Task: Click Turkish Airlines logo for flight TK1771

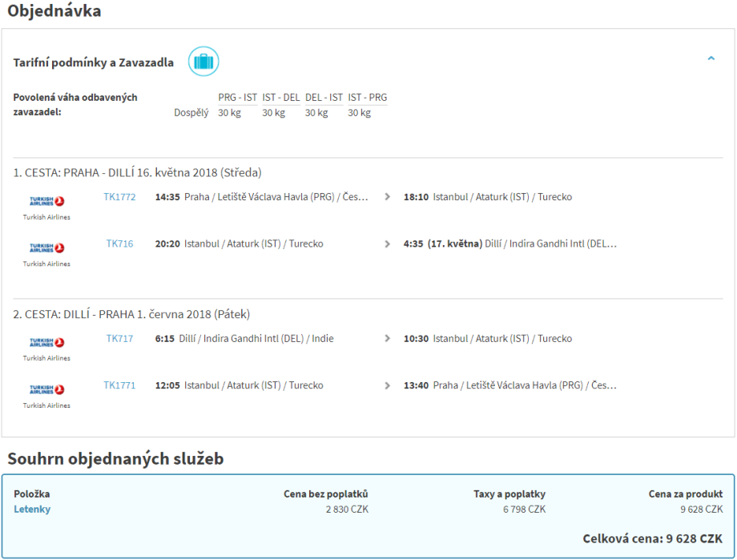Action: point(46,390)
